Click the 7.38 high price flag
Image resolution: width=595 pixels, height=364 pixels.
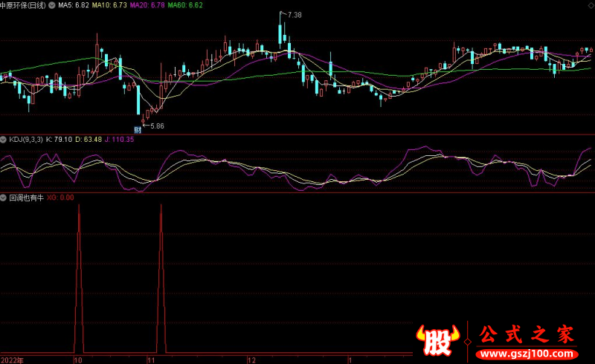coord(294,15)
